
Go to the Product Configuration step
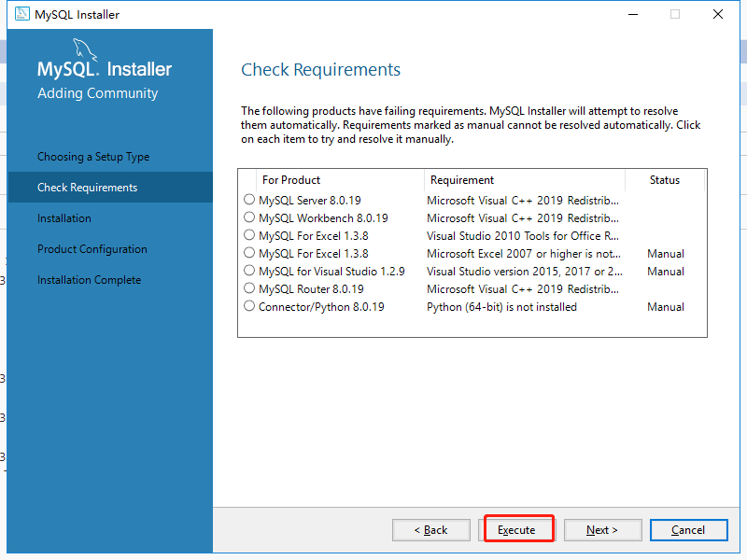tap(92, 249)
